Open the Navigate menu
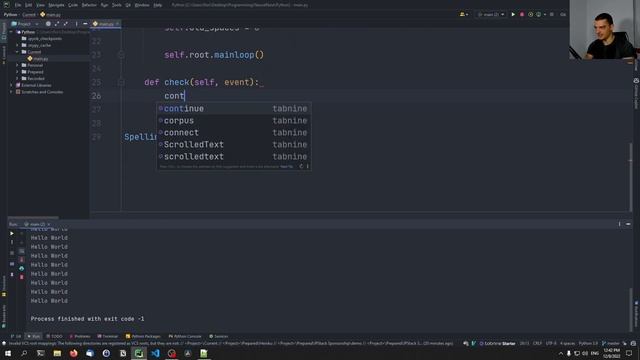 point(56,5)
